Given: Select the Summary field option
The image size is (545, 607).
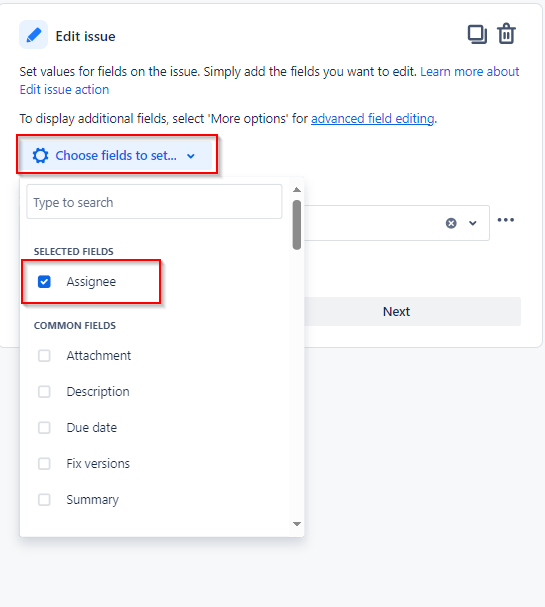Looking at the screenshot, I should click(93, 499).
